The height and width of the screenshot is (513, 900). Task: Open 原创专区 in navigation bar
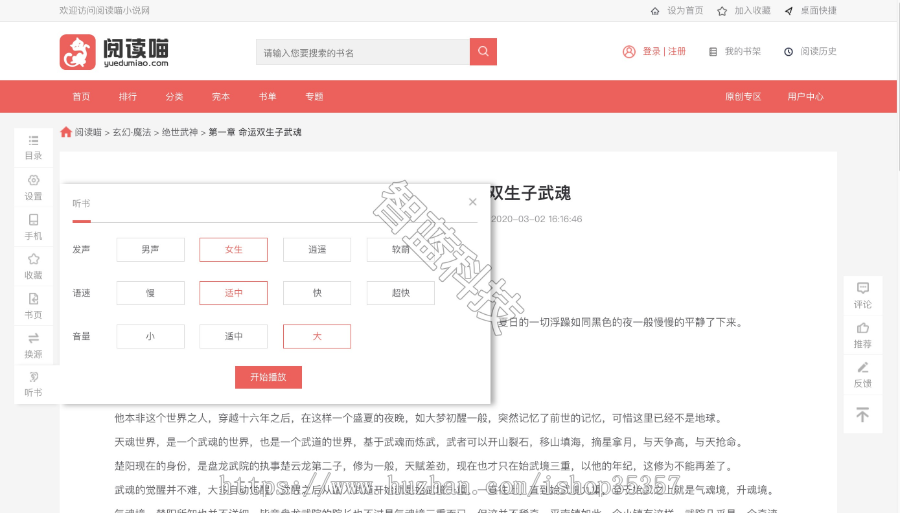point(743,96)
